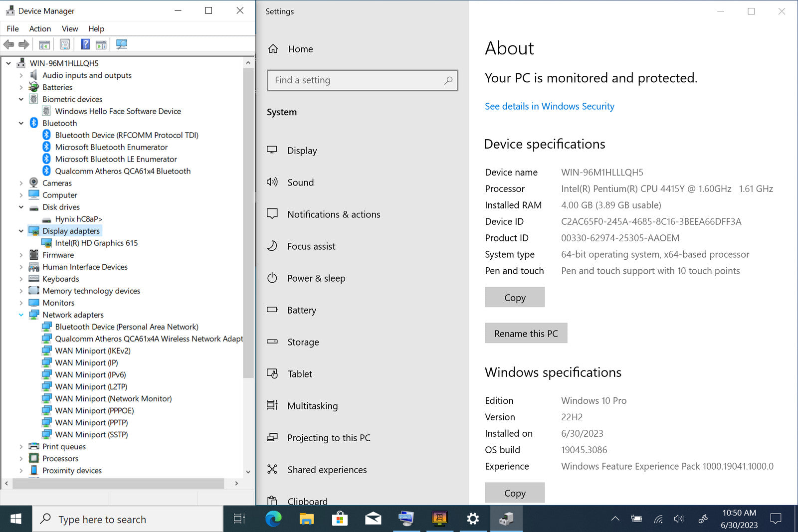798x532 pixels.
Task: Click the Properties icon in Device Manager toolbar
Action: coord(65,44)
